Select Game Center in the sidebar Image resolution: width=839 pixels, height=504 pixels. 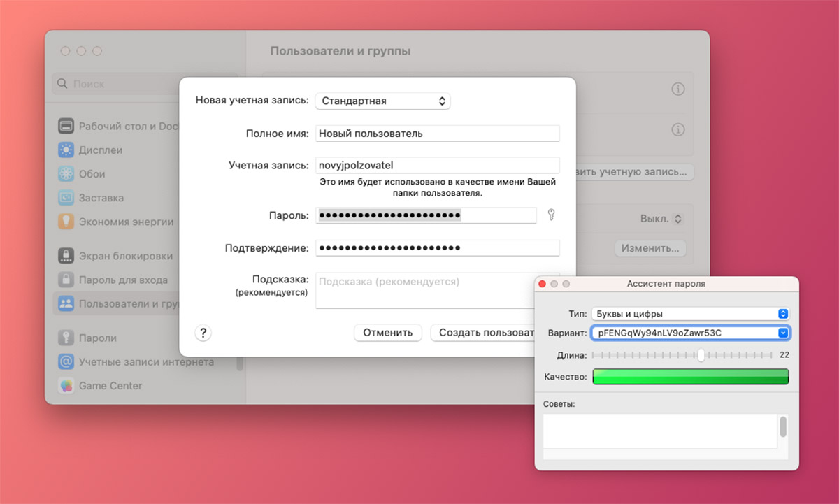pos(110,386)
